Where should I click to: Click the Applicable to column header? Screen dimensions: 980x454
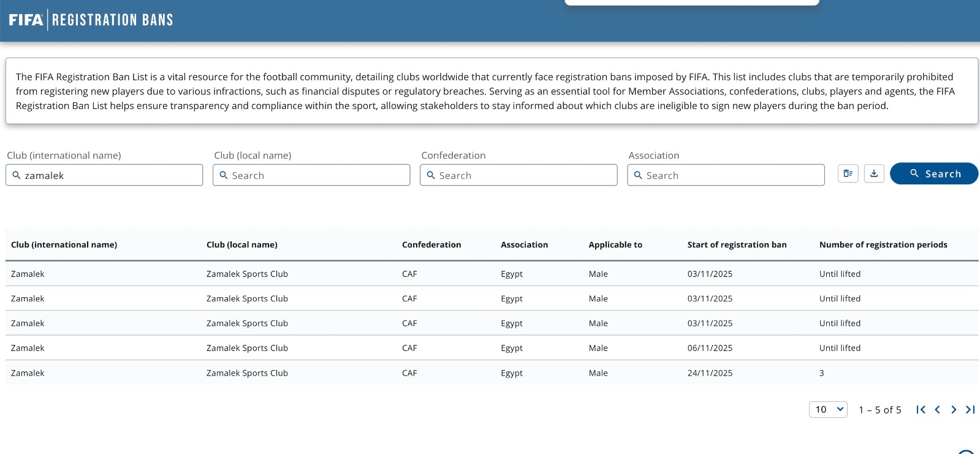click(x=615, y=244)
